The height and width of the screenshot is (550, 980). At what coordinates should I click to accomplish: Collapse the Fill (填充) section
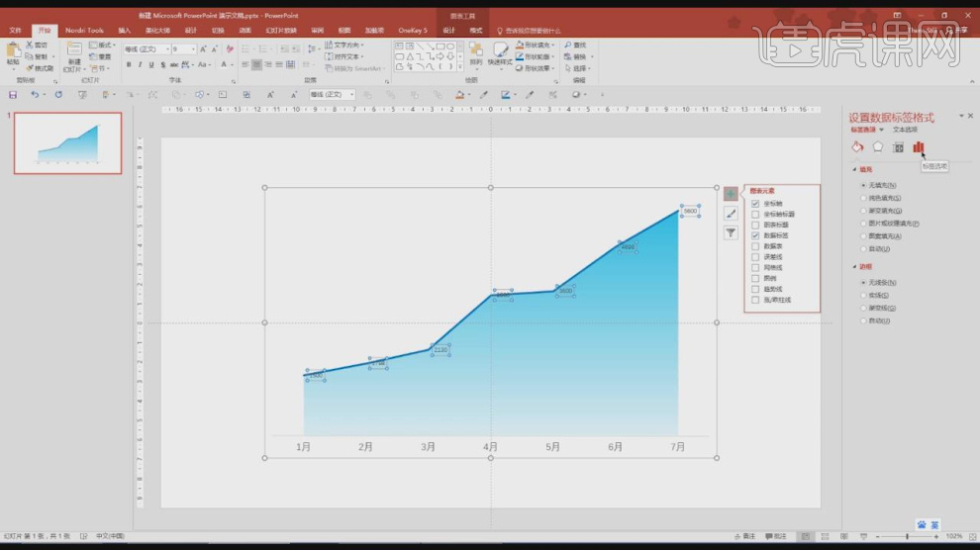[855, 169]
